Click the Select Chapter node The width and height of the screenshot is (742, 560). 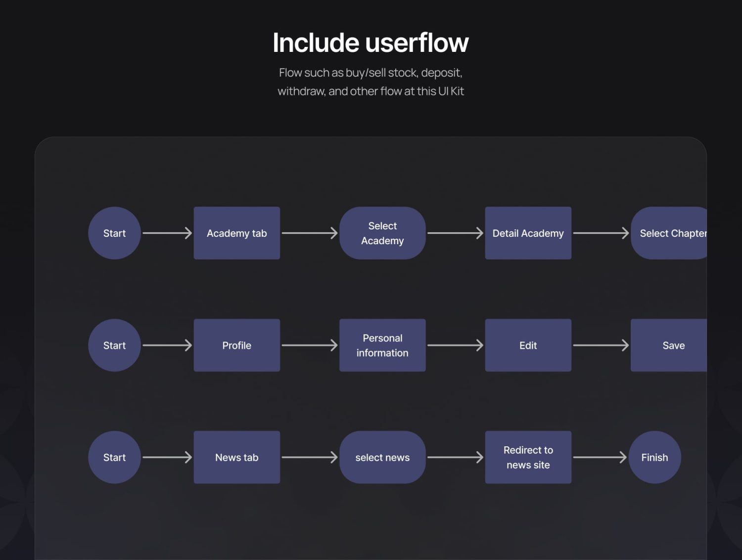669,233
